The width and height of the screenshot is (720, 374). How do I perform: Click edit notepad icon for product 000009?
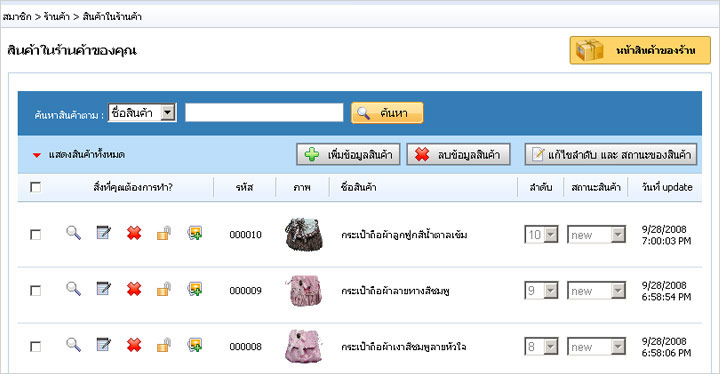103,289
